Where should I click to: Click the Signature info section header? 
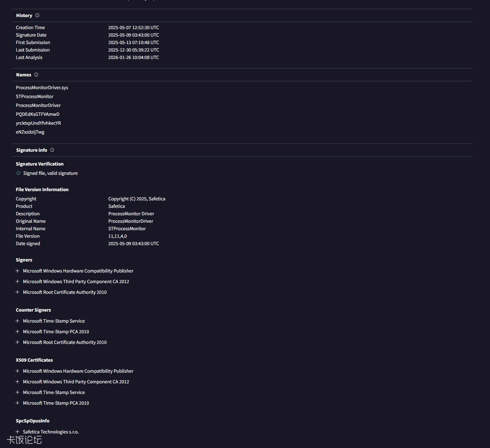[32, 150]
